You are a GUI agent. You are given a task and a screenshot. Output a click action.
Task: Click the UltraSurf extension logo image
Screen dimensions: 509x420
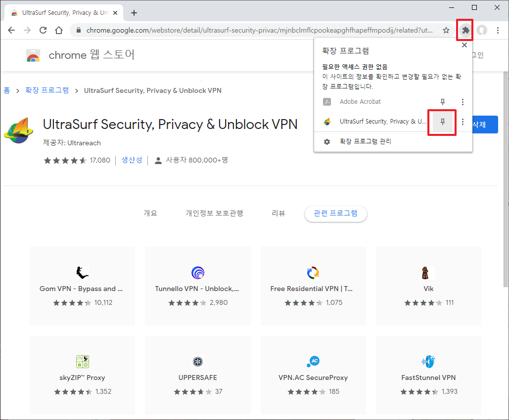(x=18, y=131)
